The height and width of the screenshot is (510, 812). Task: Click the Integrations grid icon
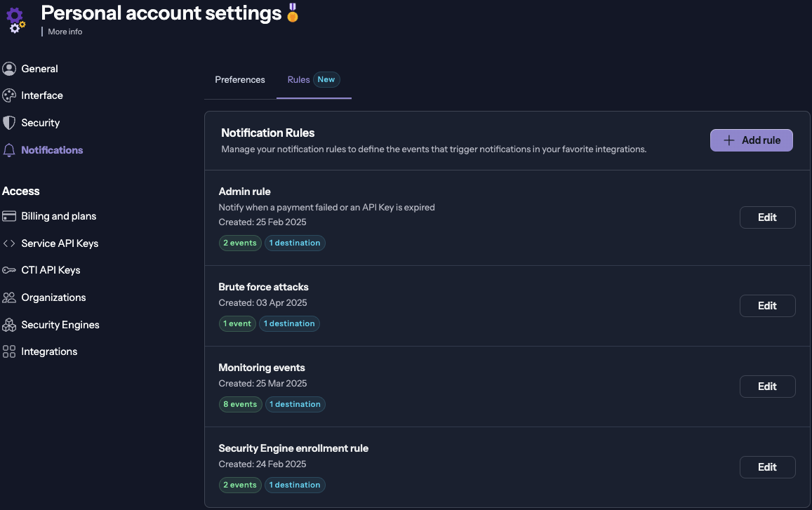9,351
